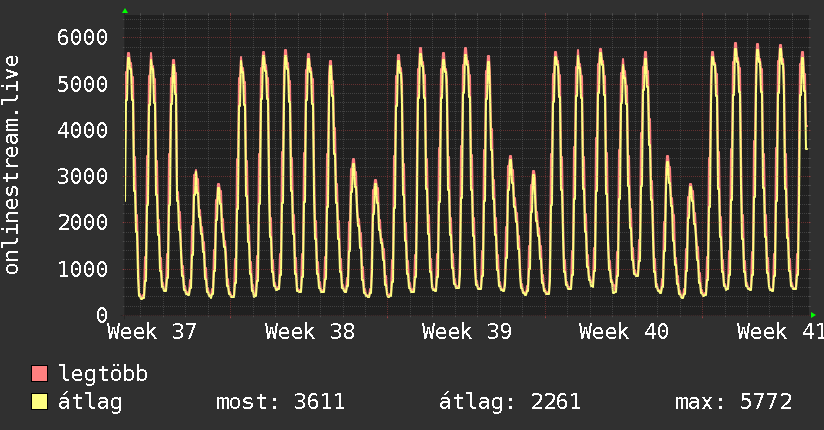
Task: Click the 4000 y-axis value
Action: tap(83, 130)
